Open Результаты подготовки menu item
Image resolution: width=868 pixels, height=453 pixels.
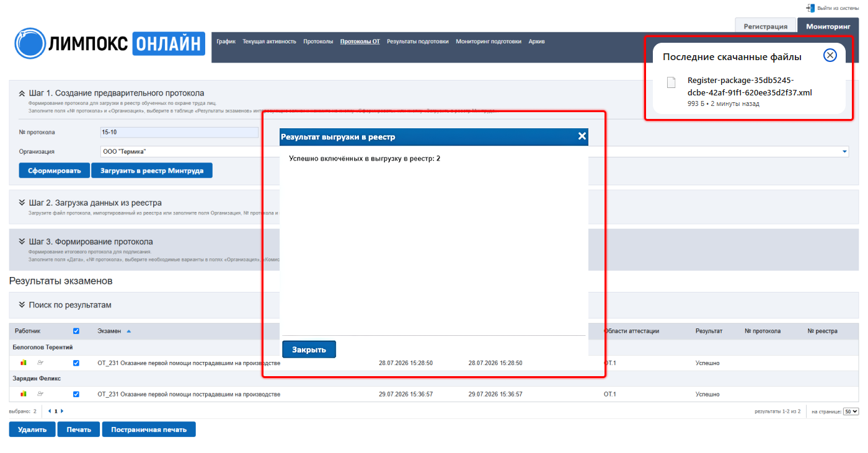(x=418, y=42)
